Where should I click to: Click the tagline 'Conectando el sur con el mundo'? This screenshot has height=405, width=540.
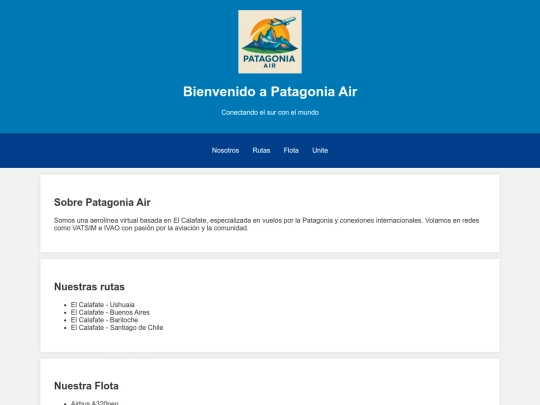click(270, 113)
